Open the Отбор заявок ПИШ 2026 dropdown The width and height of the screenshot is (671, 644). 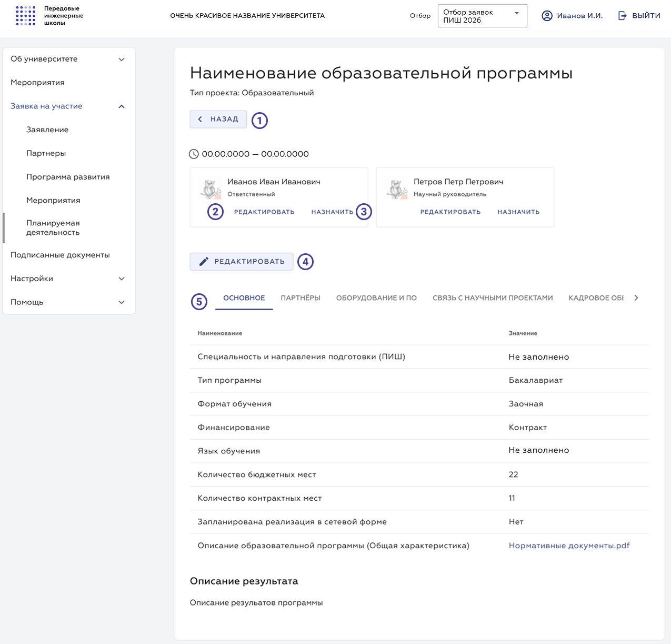click(x=482, y=16)
